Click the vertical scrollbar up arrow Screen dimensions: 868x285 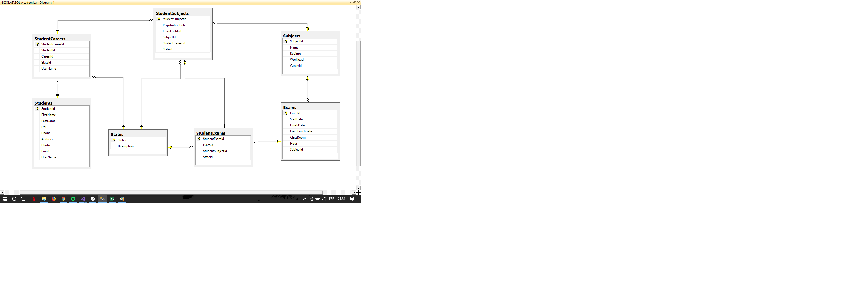(x=358, y=7)
